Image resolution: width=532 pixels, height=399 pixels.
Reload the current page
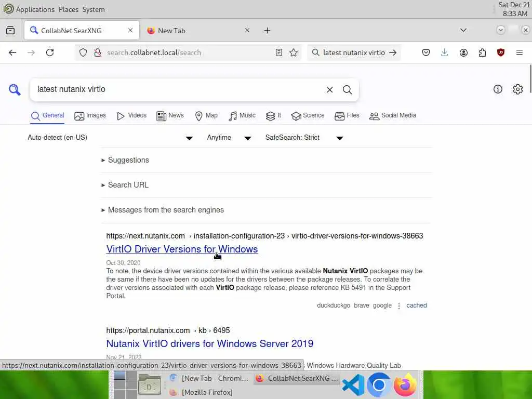[50, 52]
